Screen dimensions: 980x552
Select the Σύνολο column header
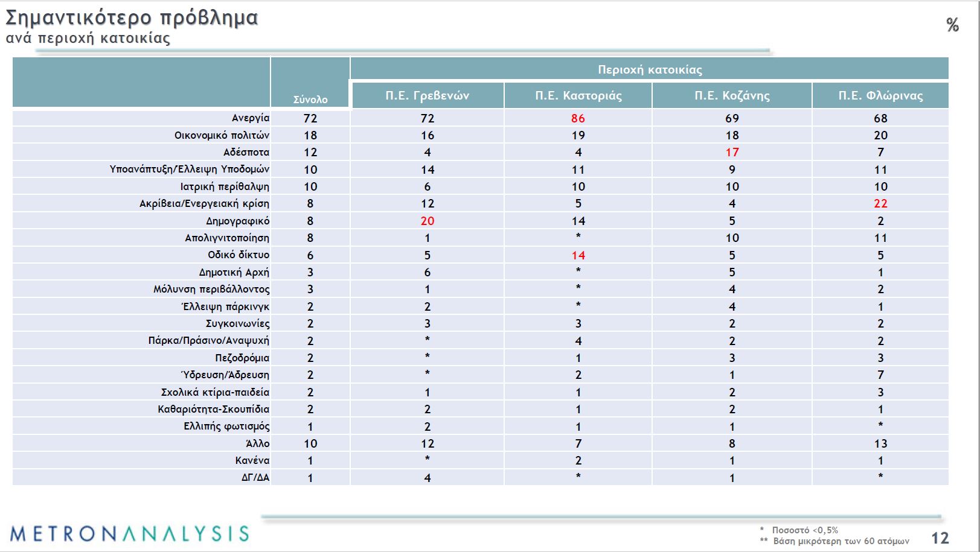coord(310,100)
